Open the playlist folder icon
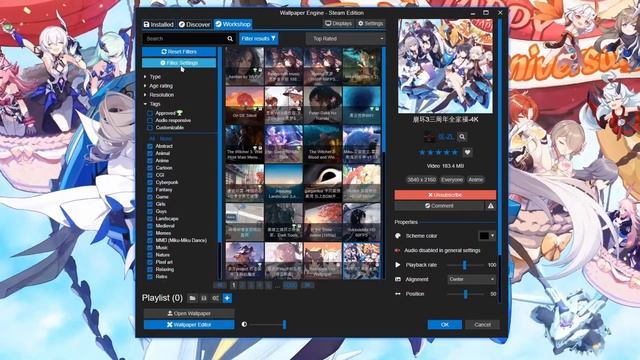The image size is (640, 360). point(192,298)
